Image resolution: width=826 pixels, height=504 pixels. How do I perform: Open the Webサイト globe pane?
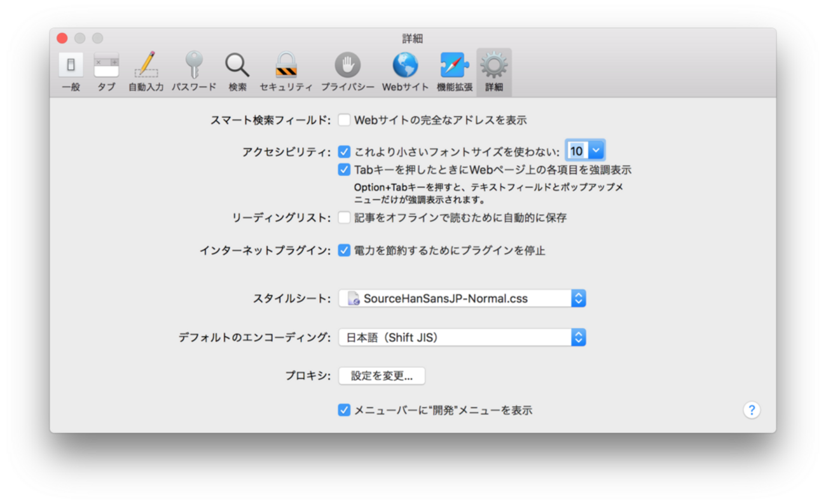click(x=405, y=72)
